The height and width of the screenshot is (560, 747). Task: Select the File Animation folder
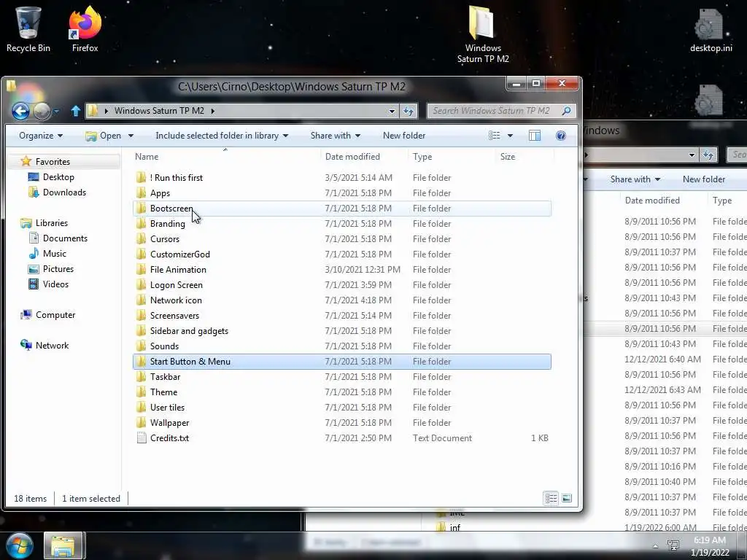click(341, 270)
